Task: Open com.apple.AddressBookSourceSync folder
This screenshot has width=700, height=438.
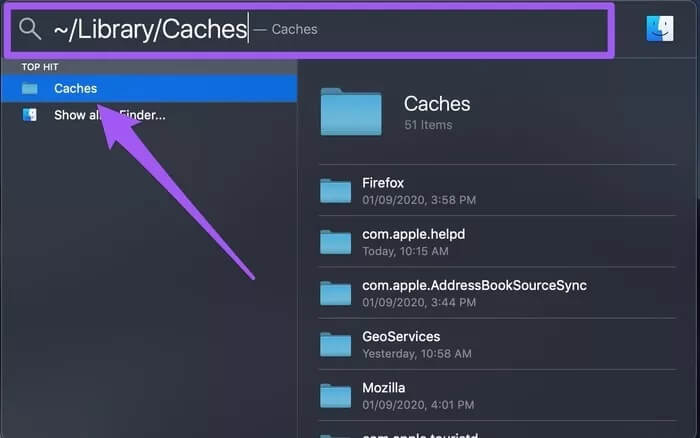Action: click(497, 293)
